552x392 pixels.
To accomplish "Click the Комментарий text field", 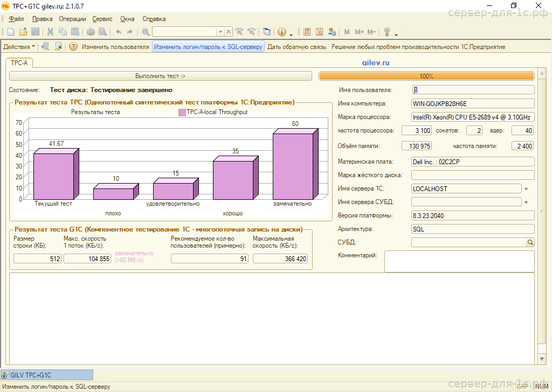I will click(459, 261).
